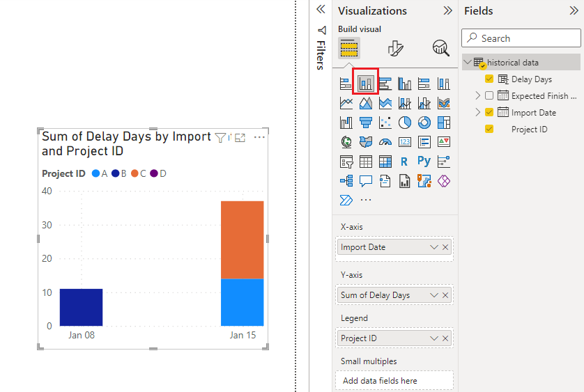The width and height of the screenshot is (584, 392).
Task: Switch to the Format visual tab
Action: (x=395, y=48)
